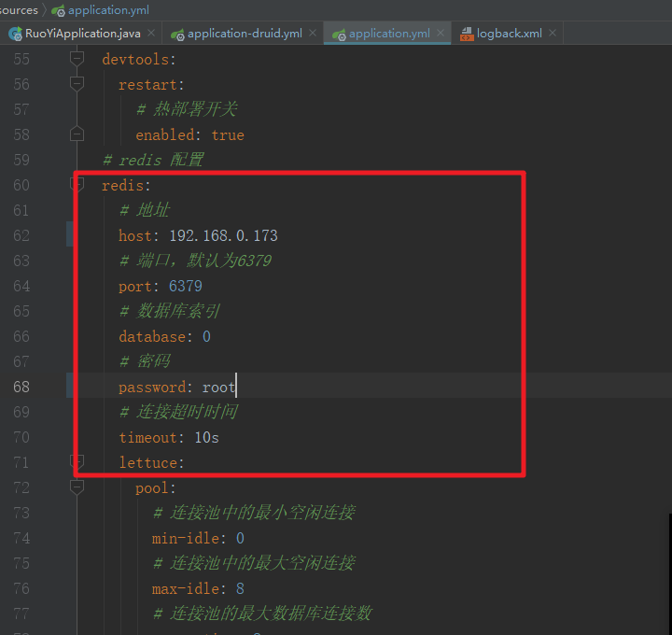
Task: Click the max-idle value 8
Action: tap(240, 589)
